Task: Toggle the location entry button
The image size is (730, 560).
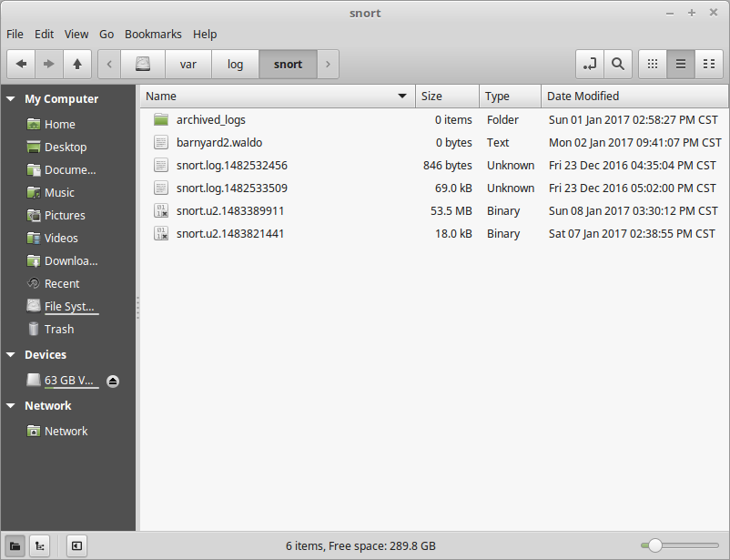Action: pos(590,64)
